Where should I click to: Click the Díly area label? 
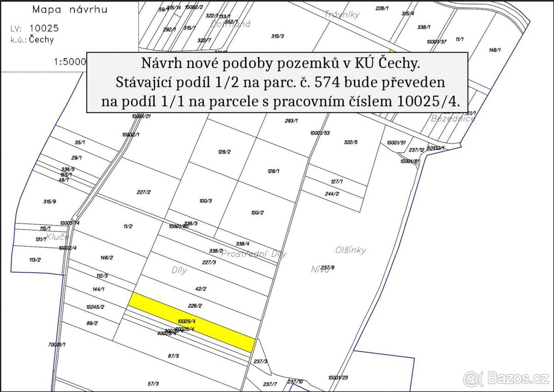click(x=179, y=271)
